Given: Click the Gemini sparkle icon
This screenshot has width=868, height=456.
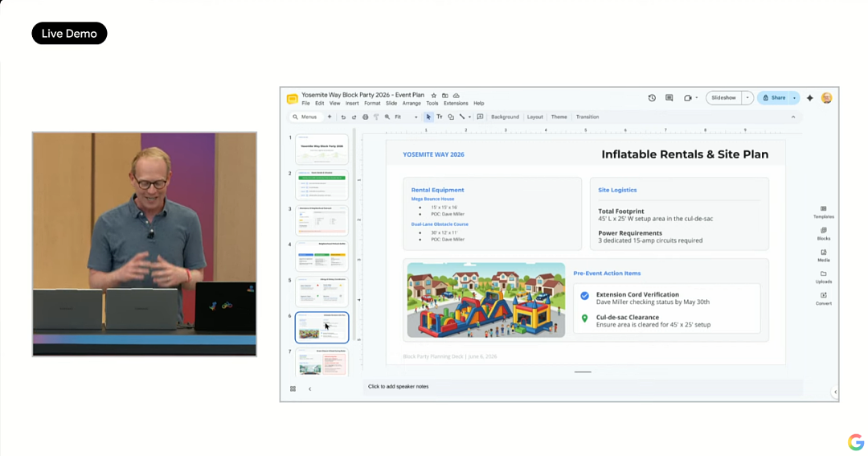Looking at the screenshot, I should [x=810, y=98].
